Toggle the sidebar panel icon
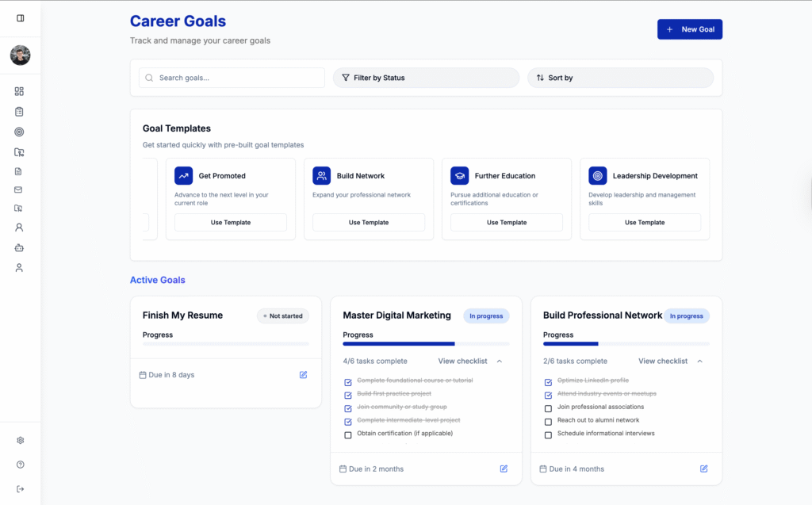Viewport: 812px width, 505px height. (x=20, y=18)
